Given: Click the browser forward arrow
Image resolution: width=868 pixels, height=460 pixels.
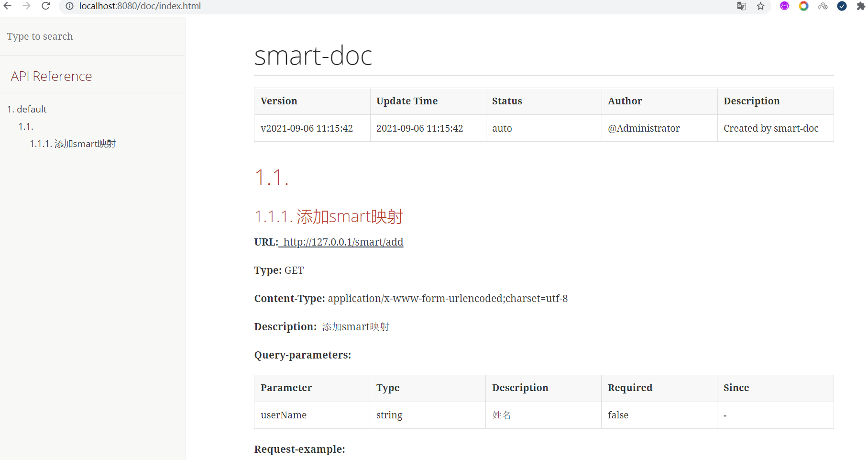Looking at the screenshot, I should 26,6.
